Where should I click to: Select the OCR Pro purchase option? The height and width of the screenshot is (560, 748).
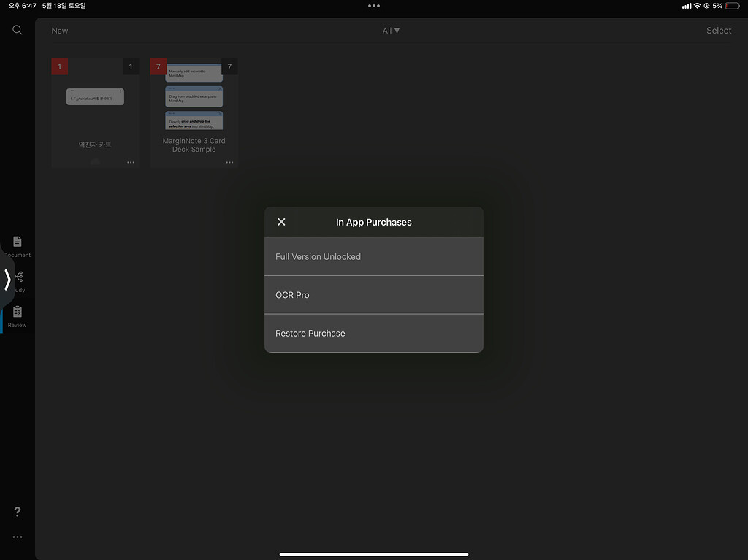tap(373, 295)
